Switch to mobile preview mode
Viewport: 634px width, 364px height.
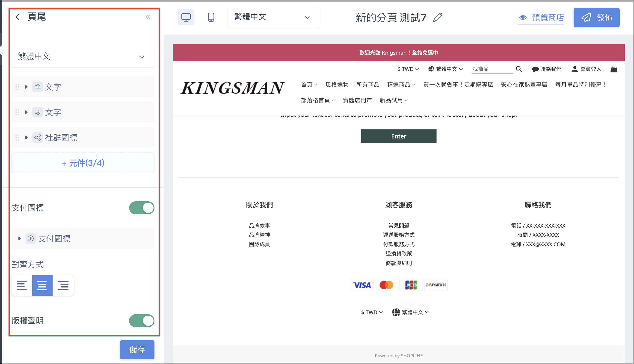(211, 17)
